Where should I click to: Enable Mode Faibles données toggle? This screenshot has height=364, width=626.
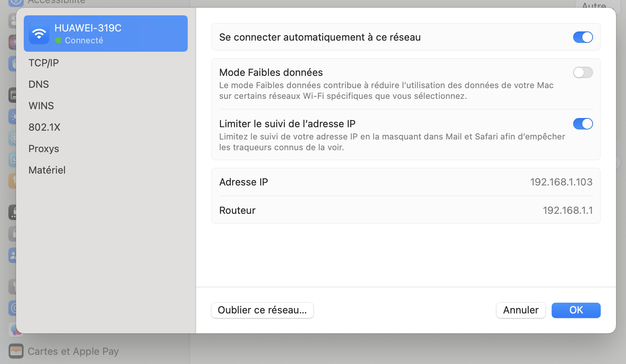coord(583,72)
